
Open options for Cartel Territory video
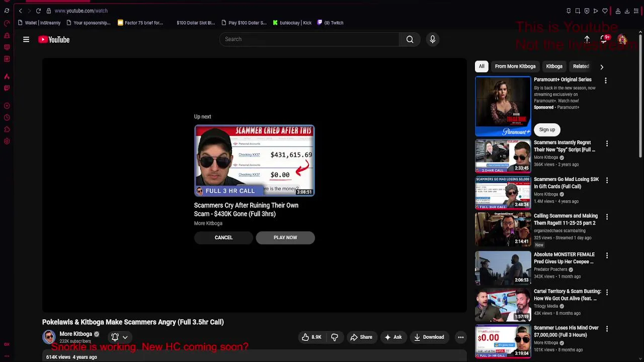coord(607,292)
